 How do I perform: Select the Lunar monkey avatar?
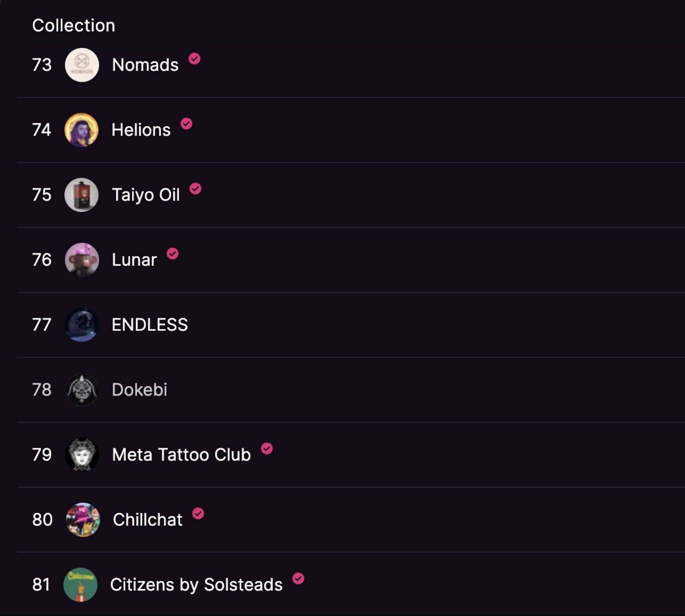pos(82,260)
